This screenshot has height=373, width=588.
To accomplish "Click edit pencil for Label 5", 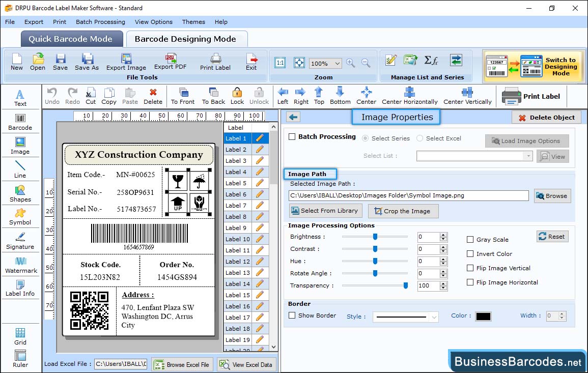I will 260,183.
